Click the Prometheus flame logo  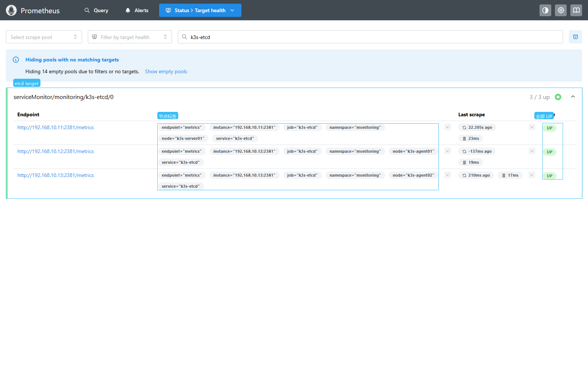(11, 10)
